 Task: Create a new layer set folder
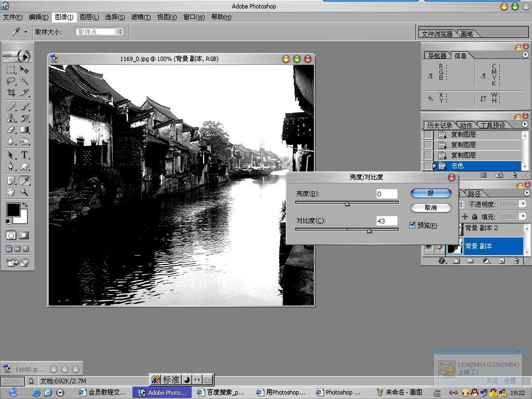pyautogui.click(x=470, y=261)
